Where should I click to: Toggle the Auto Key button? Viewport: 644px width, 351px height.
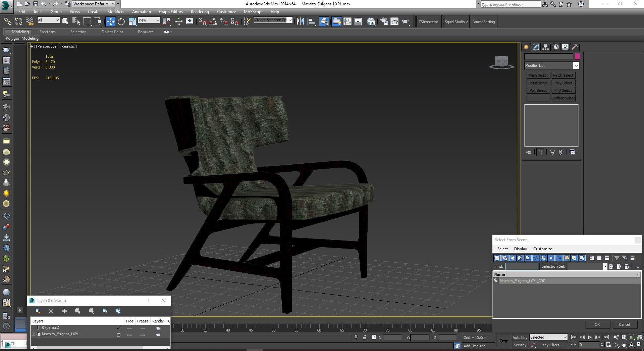pos(520,338)
